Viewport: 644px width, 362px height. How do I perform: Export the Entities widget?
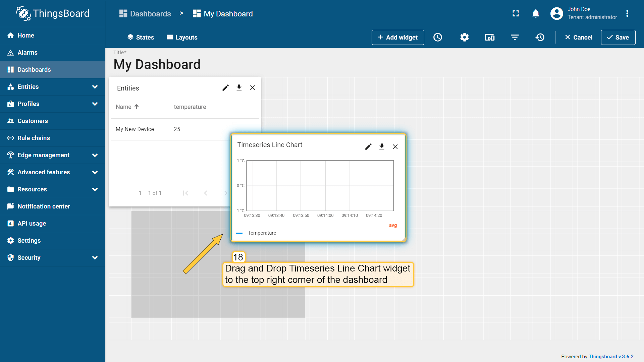[x=239, y=87]
